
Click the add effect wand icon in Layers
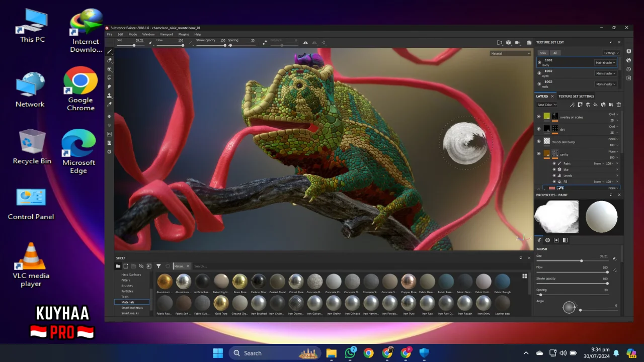tap(572, 105)
